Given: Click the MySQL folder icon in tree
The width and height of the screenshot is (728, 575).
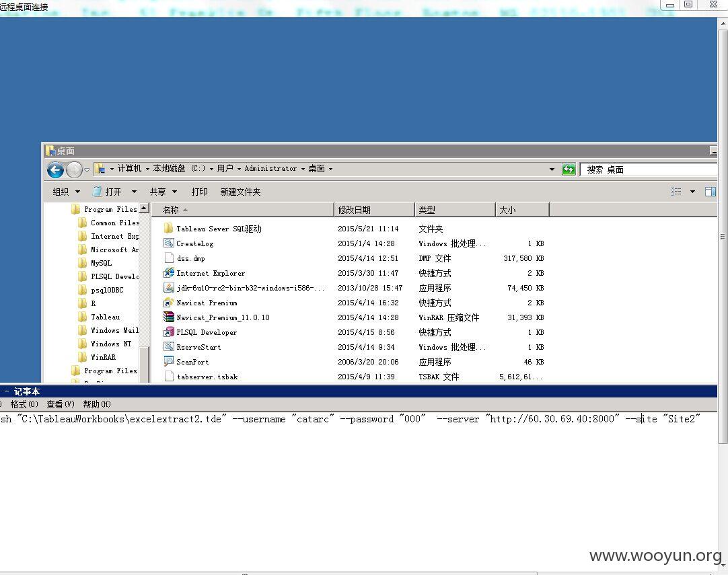Looking at the screenshot, I should coord(82,263).
